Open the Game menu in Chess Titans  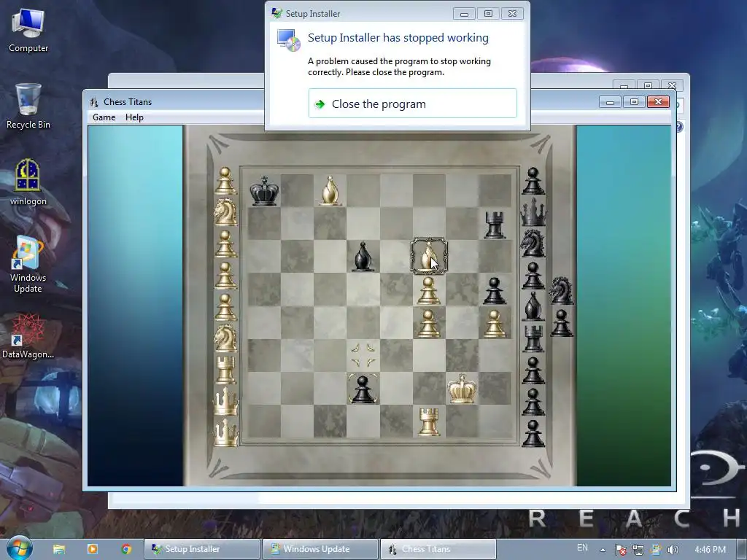(x=104, y=117)
